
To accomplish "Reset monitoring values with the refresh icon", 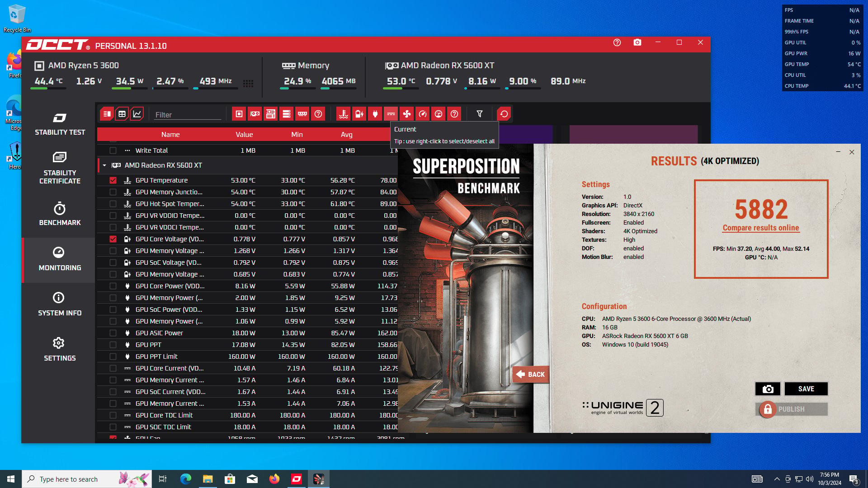I will point(504,114).
